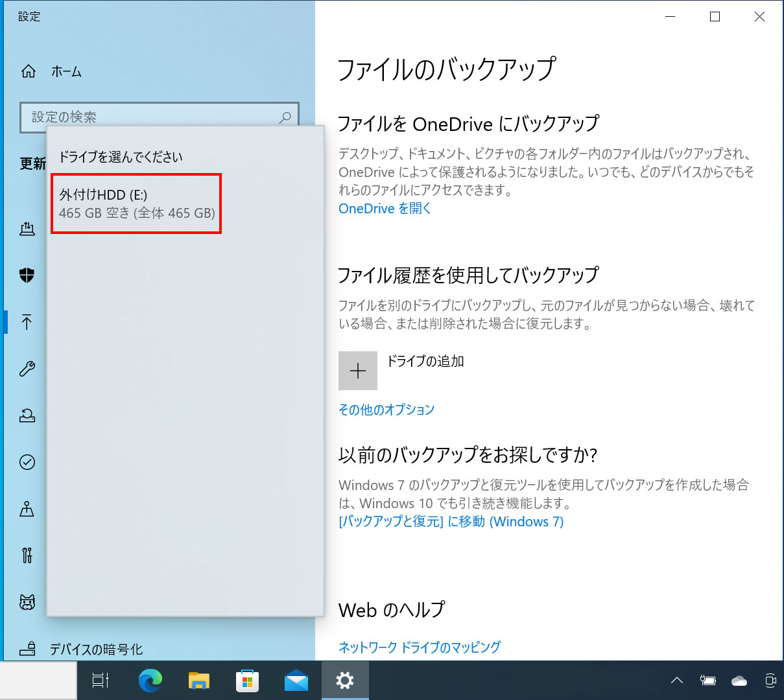Click battery power icon in tray
The height and width of the screenshot is (700, 784).
pyautogui.click(x=707, y=681)
